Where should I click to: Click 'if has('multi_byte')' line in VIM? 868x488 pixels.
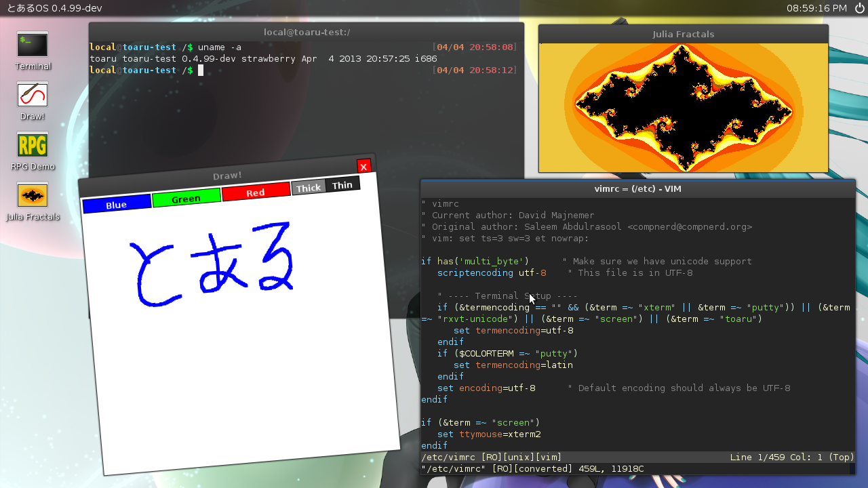(475, 262)
